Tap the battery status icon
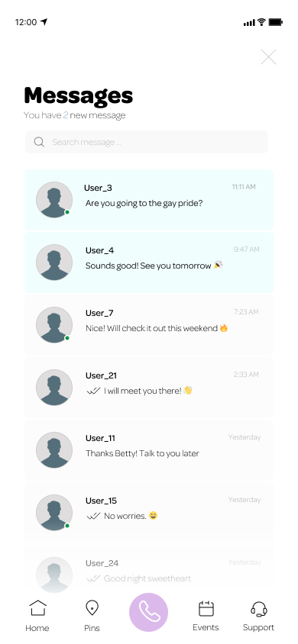Viewport: 298px width, 644px height. 275,22
